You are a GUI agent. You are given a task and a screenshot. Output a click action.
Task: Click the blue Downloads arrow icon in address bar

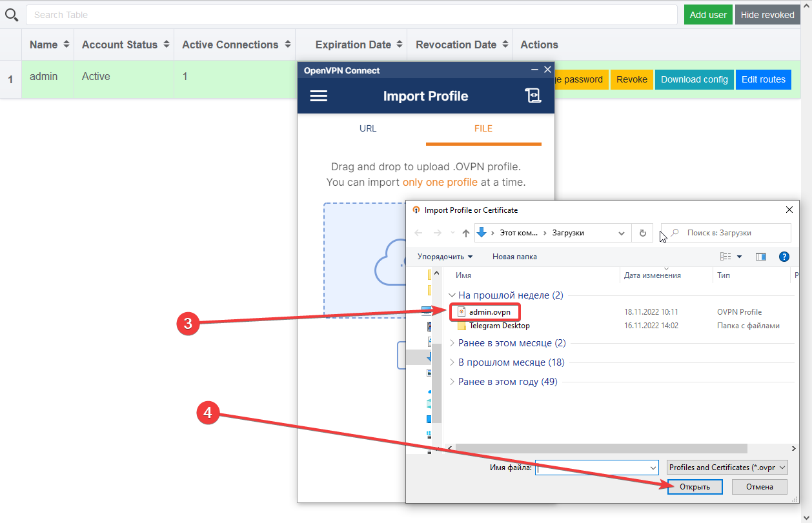point(482,233)
